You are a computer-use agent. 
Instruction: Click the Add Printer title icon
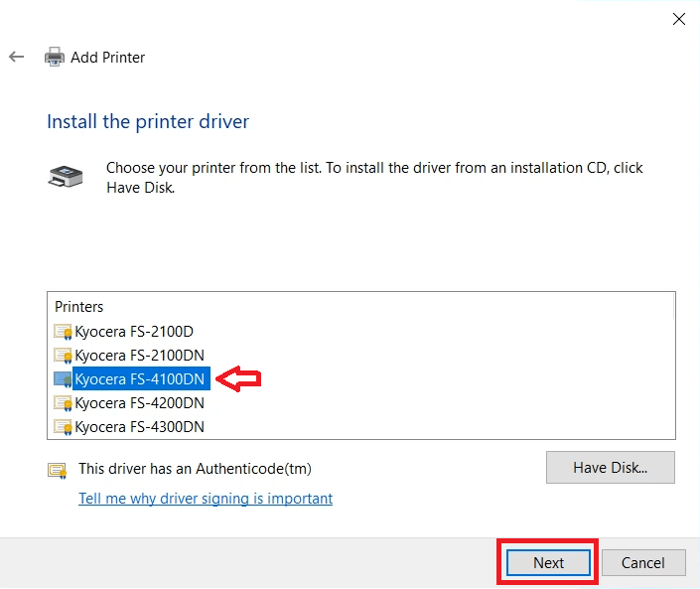[x=55, y=57]
